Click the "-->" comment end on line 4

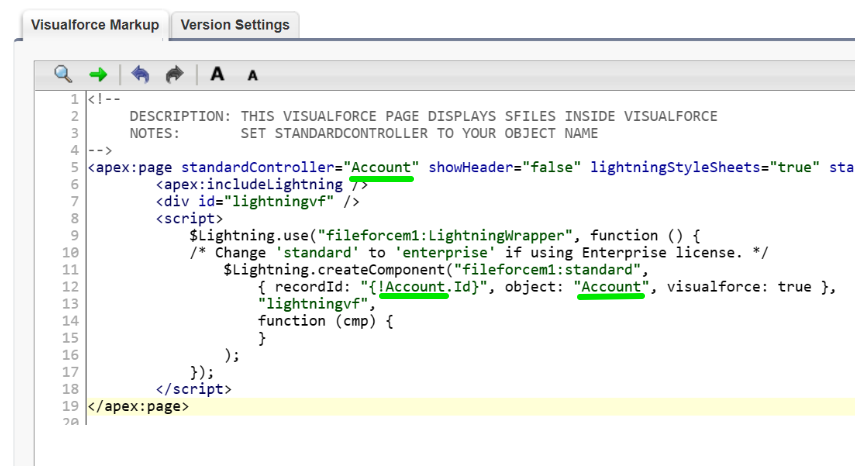click(x=100, y=150)
